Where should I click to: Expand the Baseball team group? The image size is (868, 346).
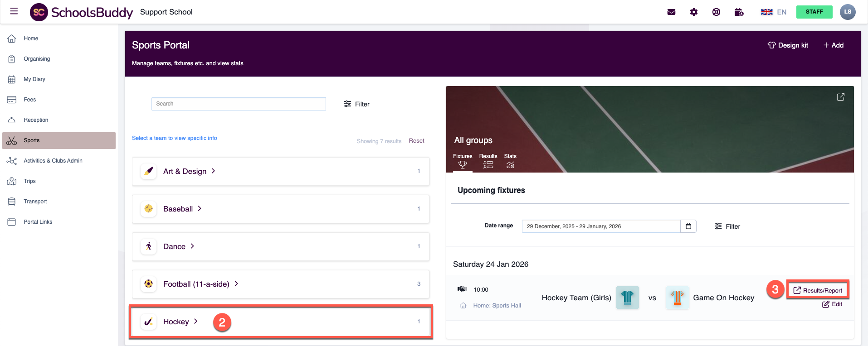click(x=182, y=209)
